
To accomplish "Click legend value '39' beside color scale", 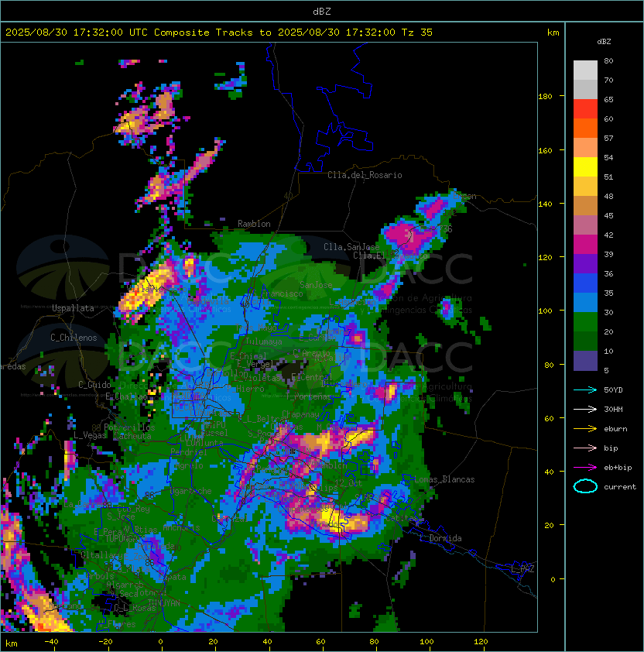I will click(608, 254).
